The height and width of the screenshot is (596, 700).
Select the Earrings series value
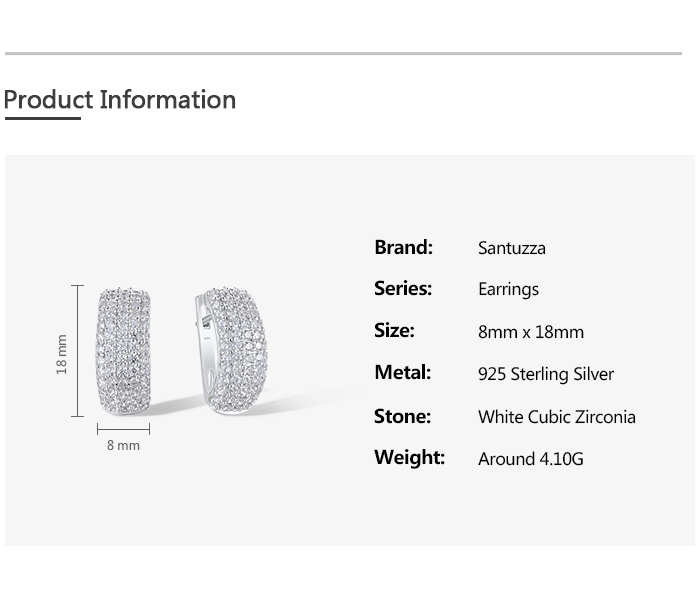click(x=508, y=289)
